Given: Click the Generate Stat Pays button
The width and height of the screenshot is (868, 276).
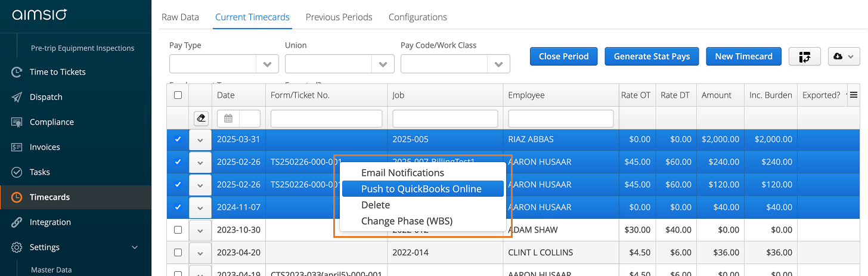Looking at the screenshot, I should point(652,57).
